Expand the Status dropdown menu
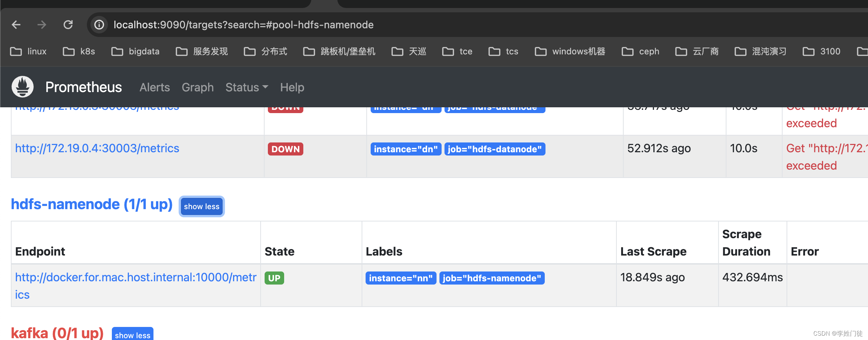The height and width of the screenshot is (340, 868). click(247, 87)
